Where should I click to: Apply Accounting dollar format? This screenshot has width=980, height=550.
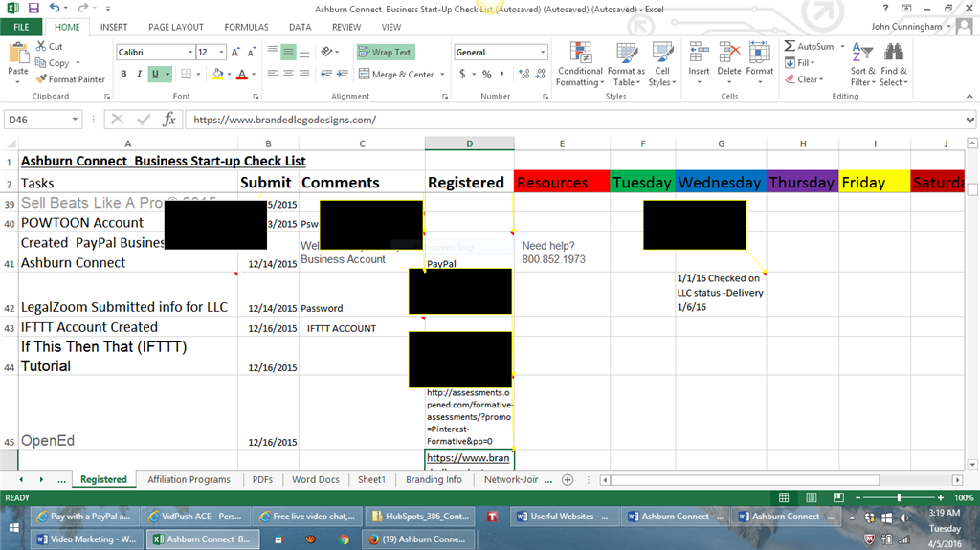462,74
